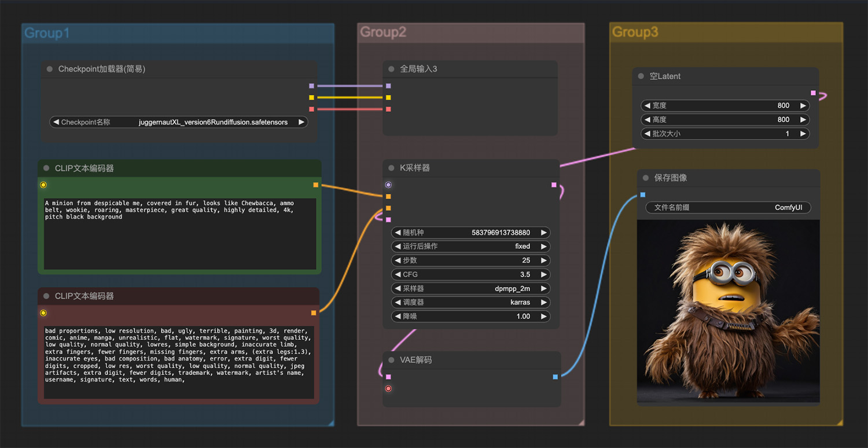Screen dimensions: 868x448
Task: Select the Group2 group title
Action: [383, 32]
